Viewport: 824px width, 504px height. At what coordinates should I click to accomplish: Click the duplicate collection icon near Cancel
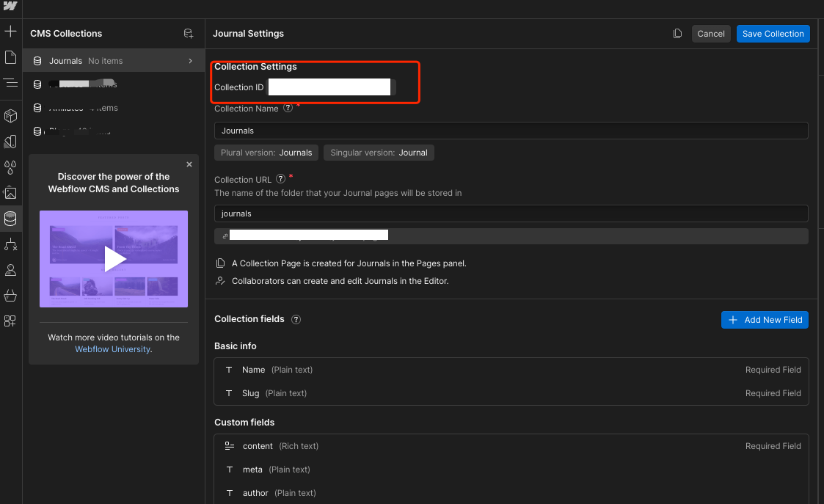677,34
